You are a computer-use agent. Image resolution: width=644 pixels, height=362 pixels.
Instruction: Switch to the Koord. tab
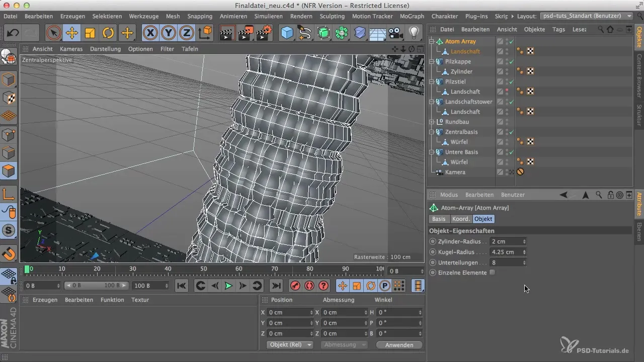[460, 219]
